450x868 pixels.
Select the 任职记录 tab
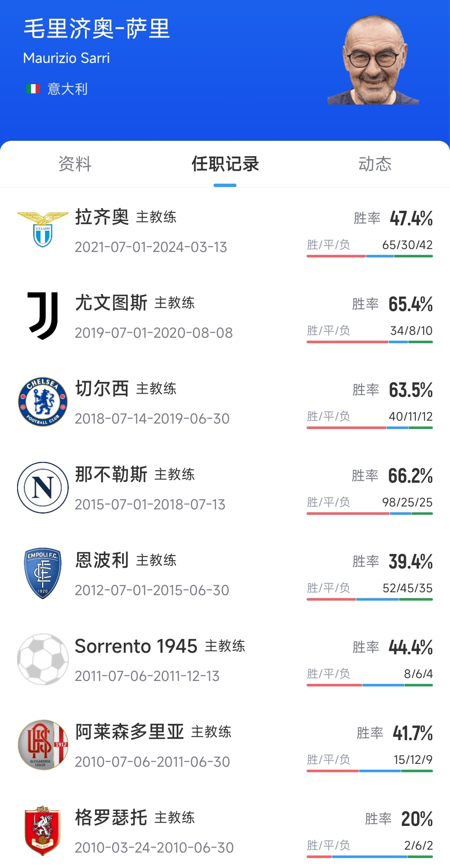click(x=225, y=164)
